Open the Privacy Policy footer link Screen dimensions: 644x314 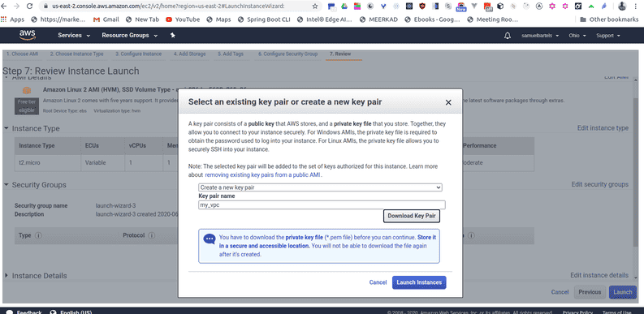(577, 312)
